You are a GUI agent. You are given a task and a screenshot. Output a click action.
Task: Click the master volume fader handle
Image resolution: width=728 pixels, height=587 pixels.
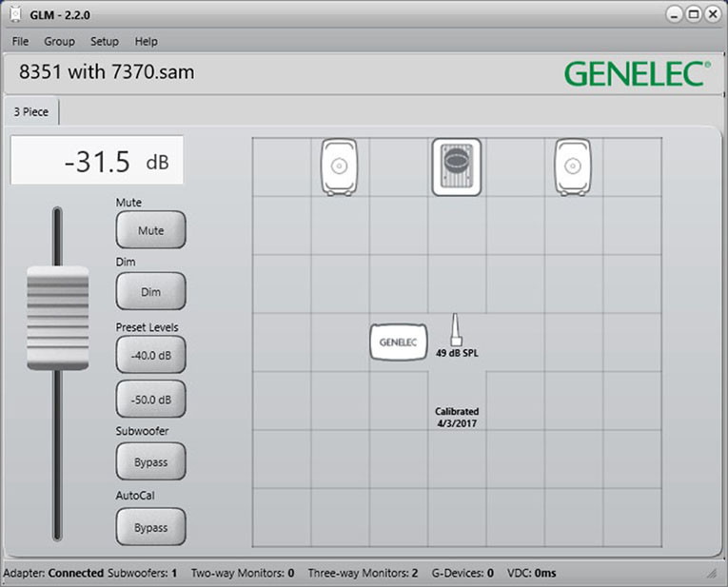click(57, 318)
